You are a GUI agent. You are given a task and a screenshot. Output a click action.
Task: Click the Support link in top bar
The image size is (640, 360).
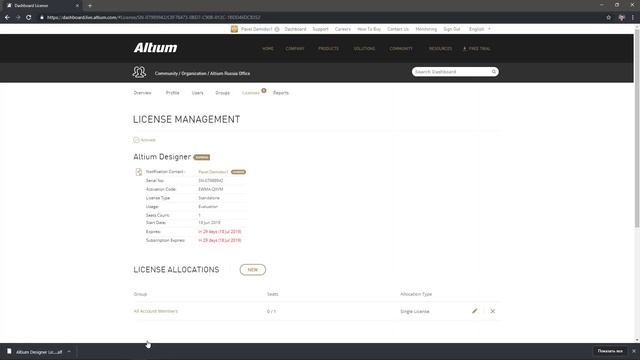pos(320,29)
